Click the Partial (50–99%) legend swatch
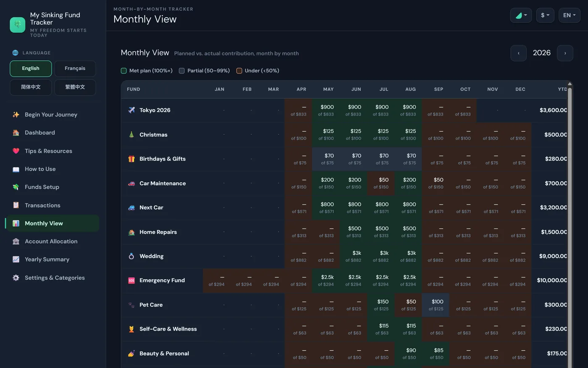588x368 pixels. tap(181, 71)
